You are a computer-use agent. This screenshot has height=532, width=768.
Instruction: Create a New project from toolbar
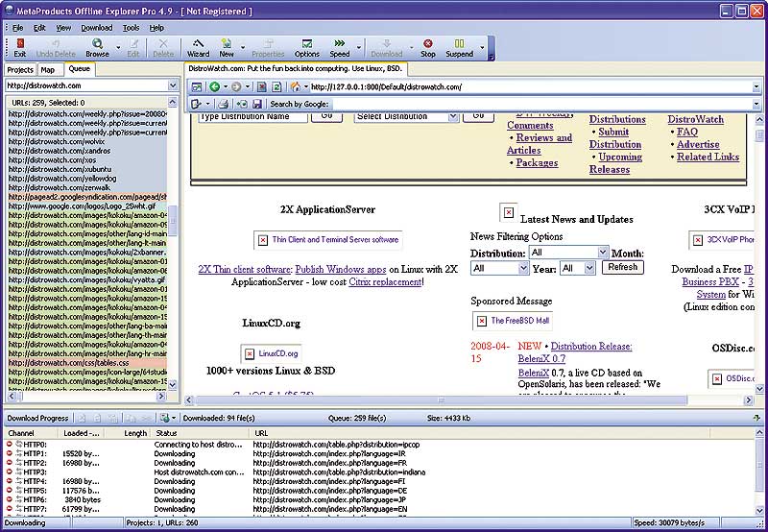click(227, 48)
